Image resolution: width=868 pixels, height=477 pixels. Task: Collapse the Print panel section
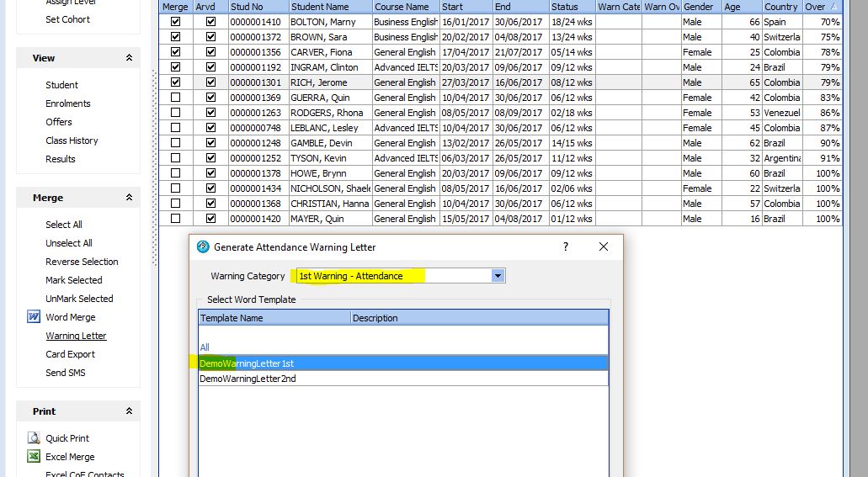[129, 411]
